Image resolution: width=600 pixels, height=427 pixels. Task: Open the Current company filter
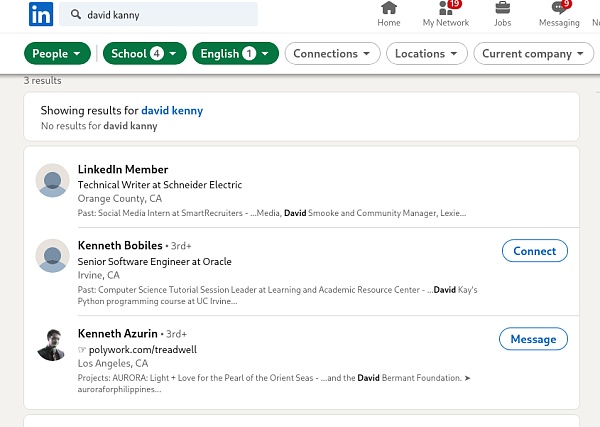coord(533,54)
